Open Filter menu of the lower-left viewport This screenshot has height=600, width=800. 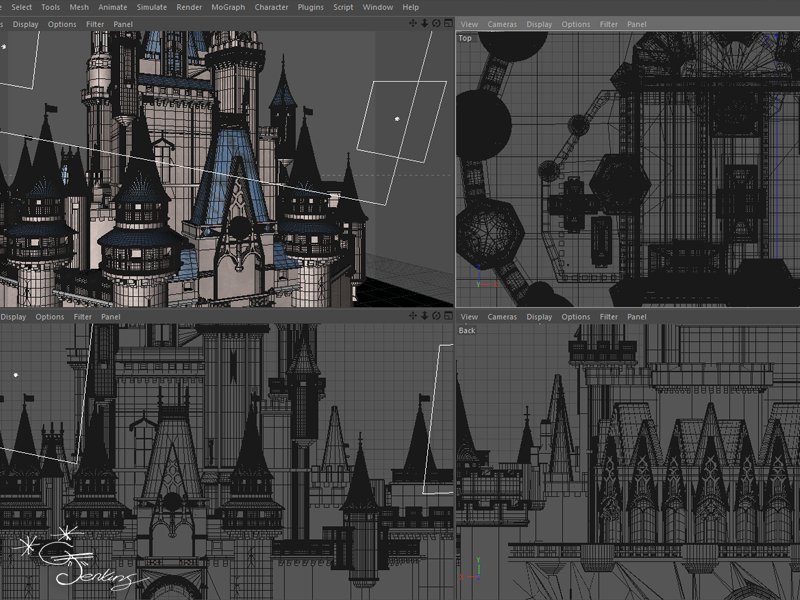[x=83, y=316]
